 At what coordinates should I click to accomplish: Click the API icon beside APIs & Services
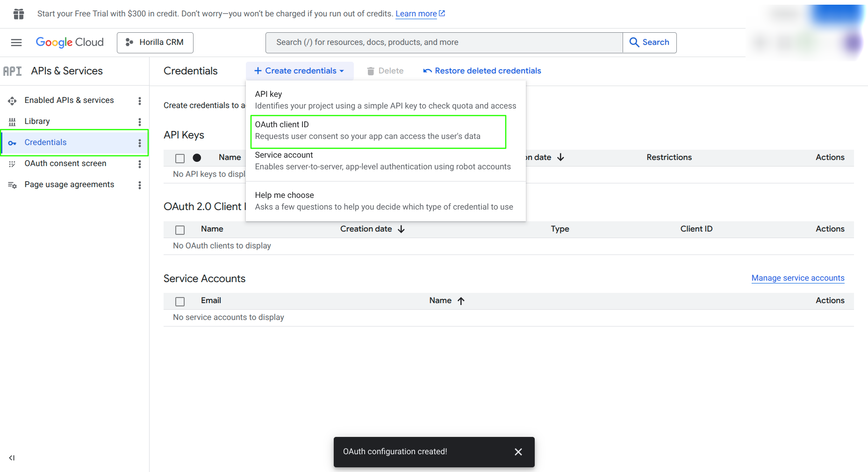click(13, 71)
